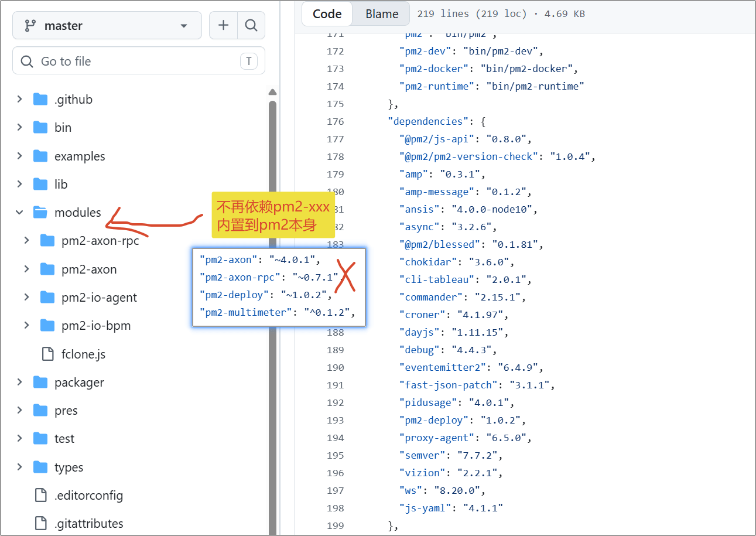Open pm2-axon-rpc in the file tree
756x536 pixels.
click(100, 240)
